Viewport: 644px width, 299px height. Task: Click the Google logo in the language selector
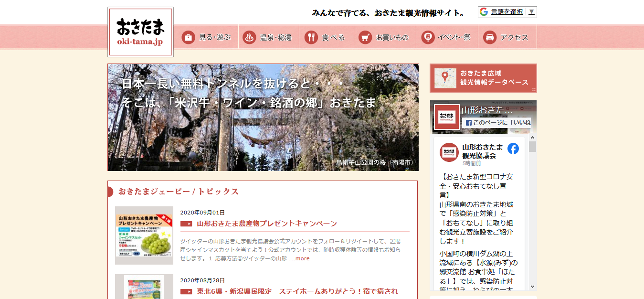pos(484,12)
